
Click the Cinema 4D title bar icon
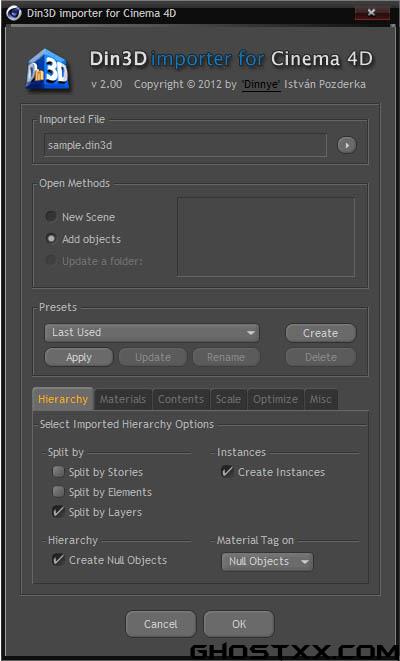(13, 13)
